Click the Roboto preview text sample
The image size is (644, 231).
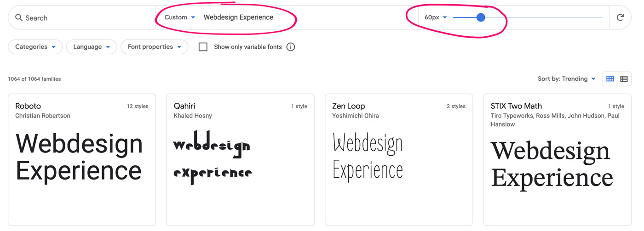79,157
